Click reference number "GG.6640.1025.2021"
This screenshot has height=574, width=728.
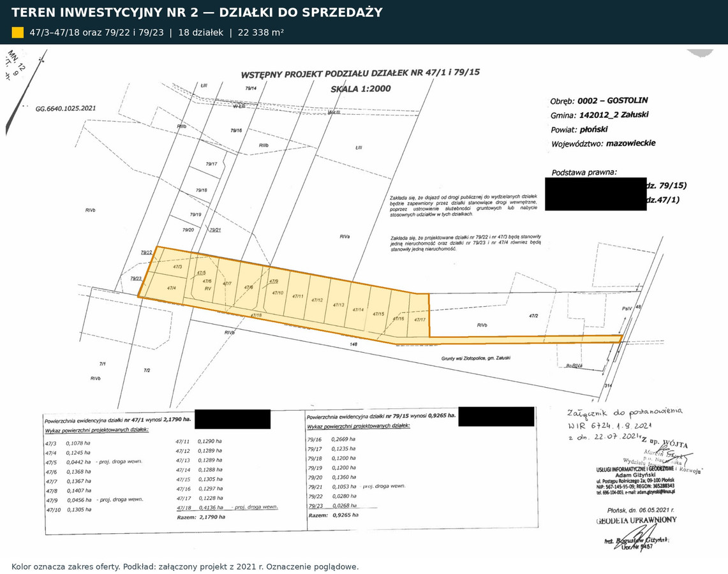coord(66,108)
